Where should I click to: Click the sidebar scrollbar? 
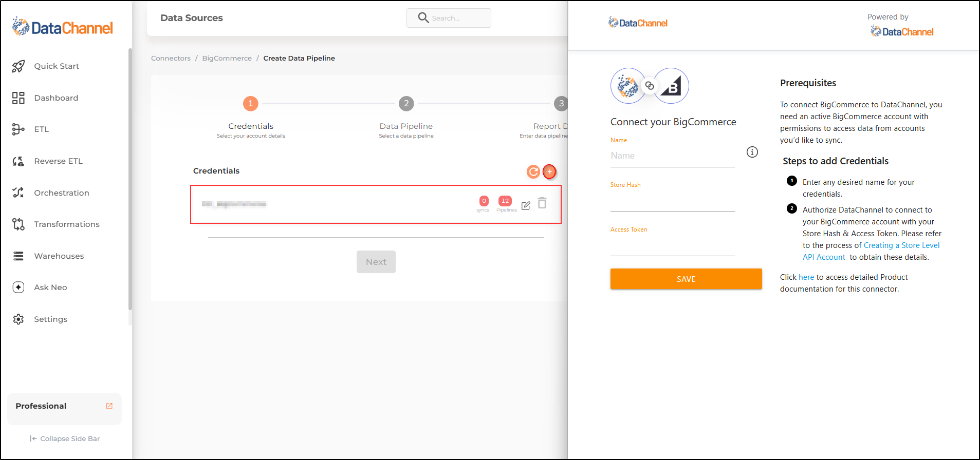pyautogui.click(x=130, y=179)
